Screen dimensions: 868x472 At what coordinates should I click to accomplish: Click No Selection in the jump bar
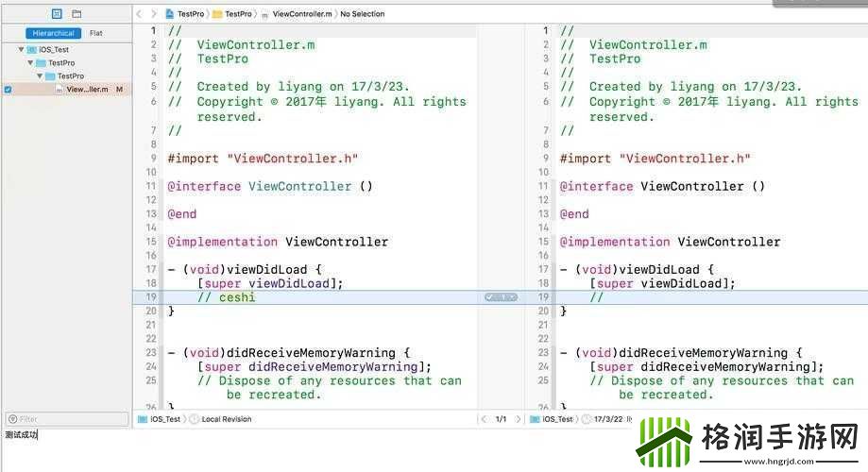[362, 14]
